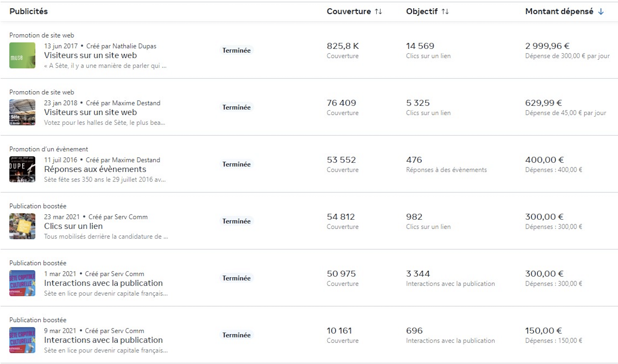Click the Montant dépensé column header

(x=559, y=12)
